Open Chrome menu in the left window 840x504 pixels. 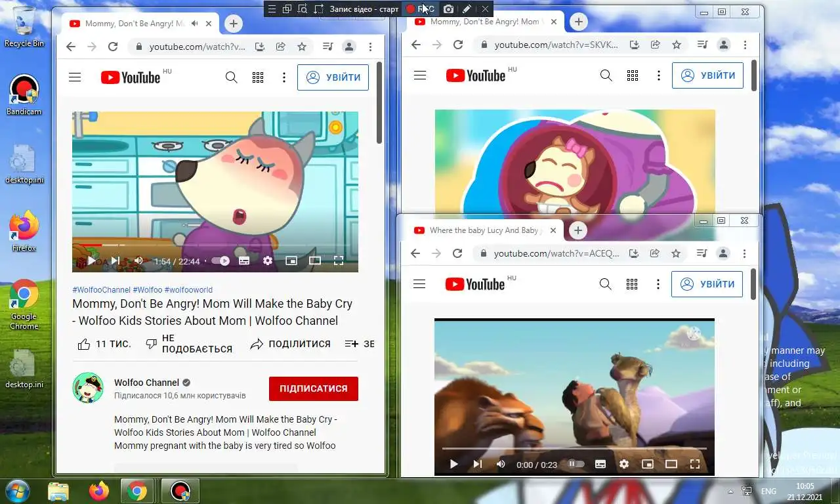click(x=370, y=47)
